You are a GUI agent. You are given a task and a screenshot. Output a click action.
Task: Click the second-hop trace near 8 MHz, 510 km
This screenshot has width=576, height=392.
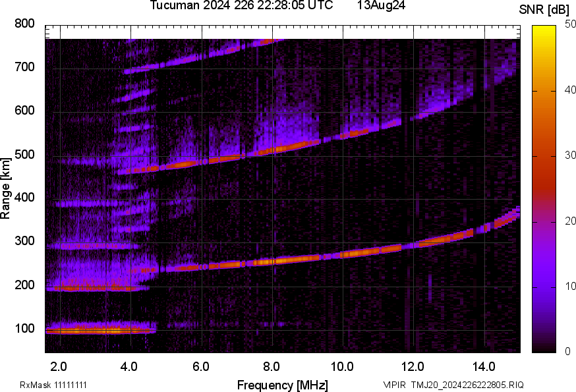click(x=272, y=151)
